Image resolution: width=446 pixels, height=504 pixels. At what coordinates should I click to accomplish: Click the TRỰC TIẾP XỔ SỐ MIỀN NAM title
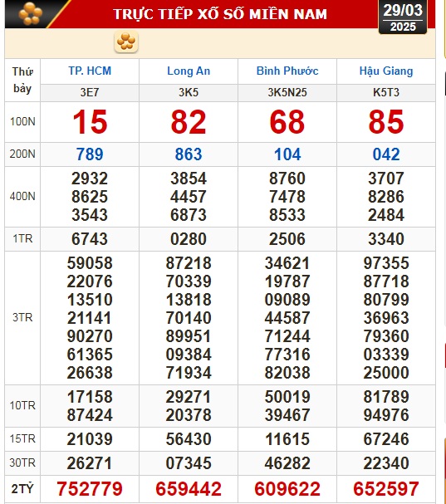coord(220,14)
